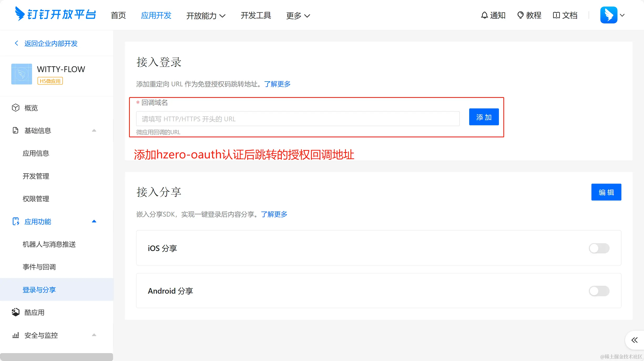Screen dimensions: 644x361
Task: Click the 概览 cube icon
Action: (x=16, y=108)
